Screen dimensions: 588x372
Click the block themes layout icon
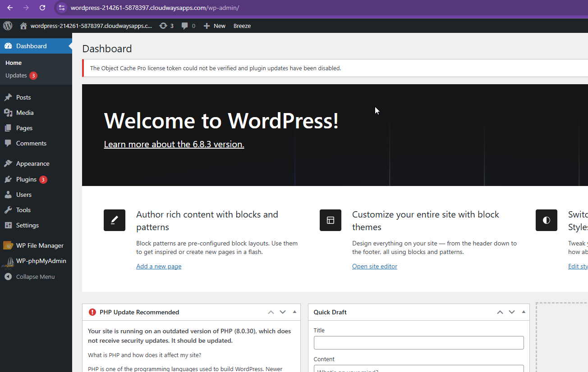331,220
